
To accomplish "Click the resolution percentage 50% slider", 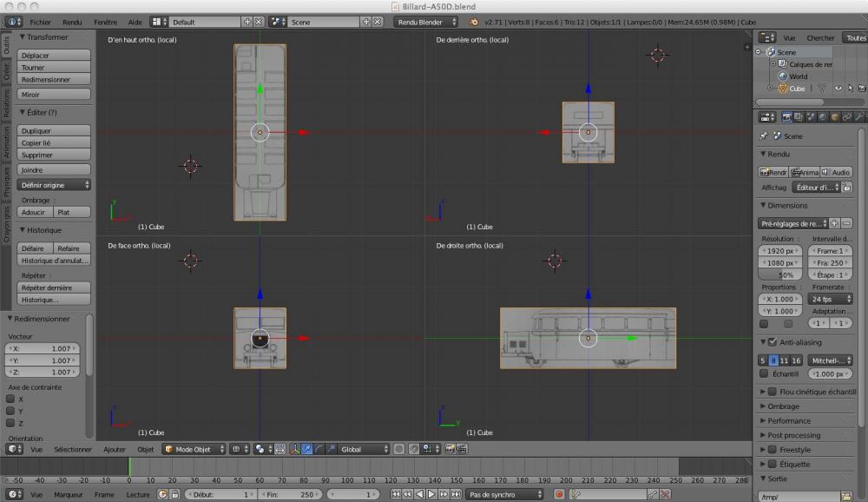I will click(780, 274).
